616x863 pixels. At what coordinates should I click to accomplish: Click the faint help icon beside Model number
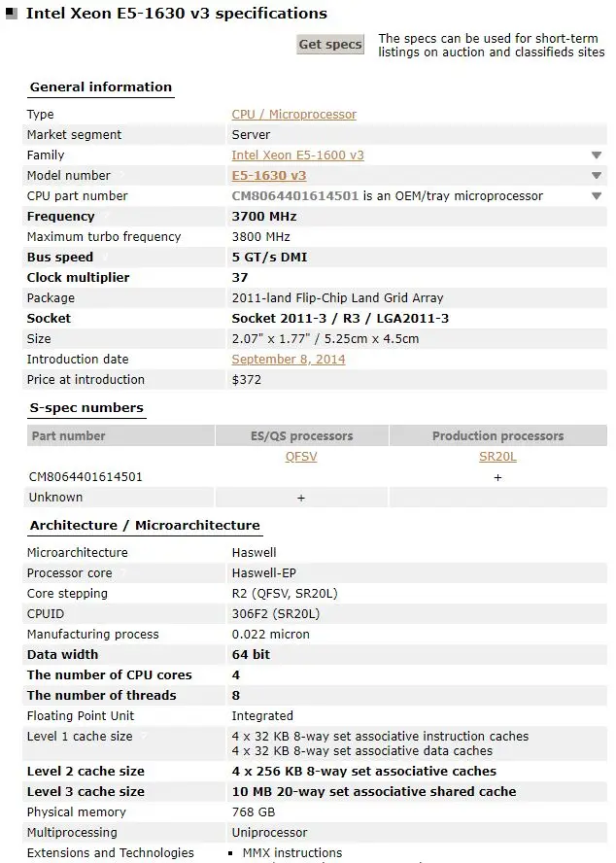pyautogui.click(x=121, y=175)
